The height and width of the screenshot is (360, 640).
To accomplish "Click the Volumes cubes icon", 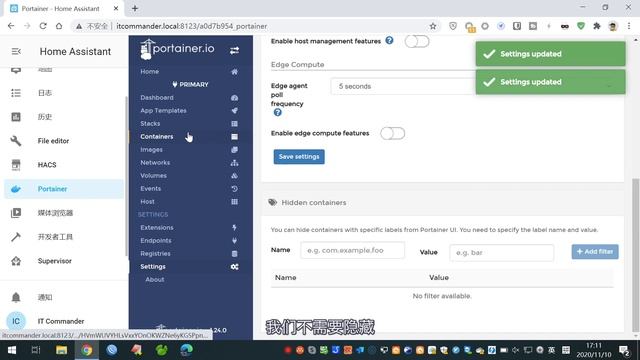I will 234,176.
